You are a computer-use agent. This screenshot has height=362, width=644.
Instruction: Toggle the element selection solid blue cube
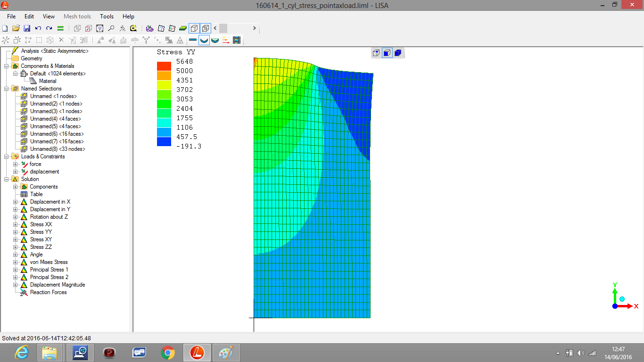coord(397,53)
